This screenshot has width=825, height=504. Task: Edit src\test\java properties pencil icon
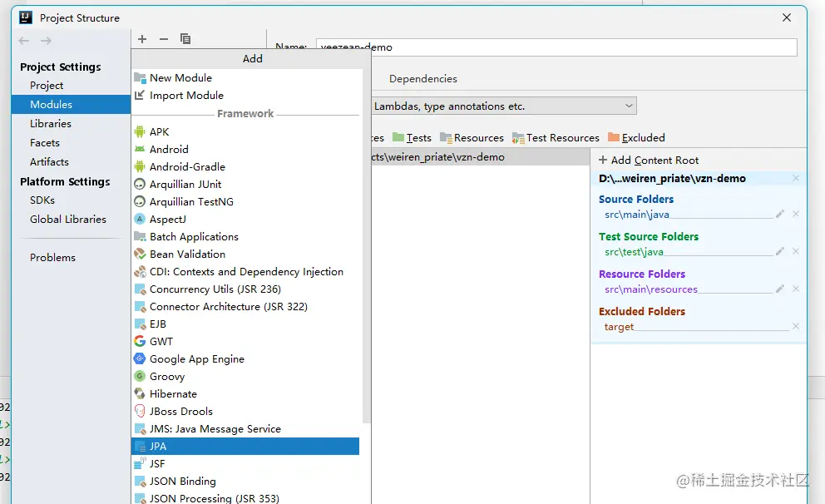780,251
